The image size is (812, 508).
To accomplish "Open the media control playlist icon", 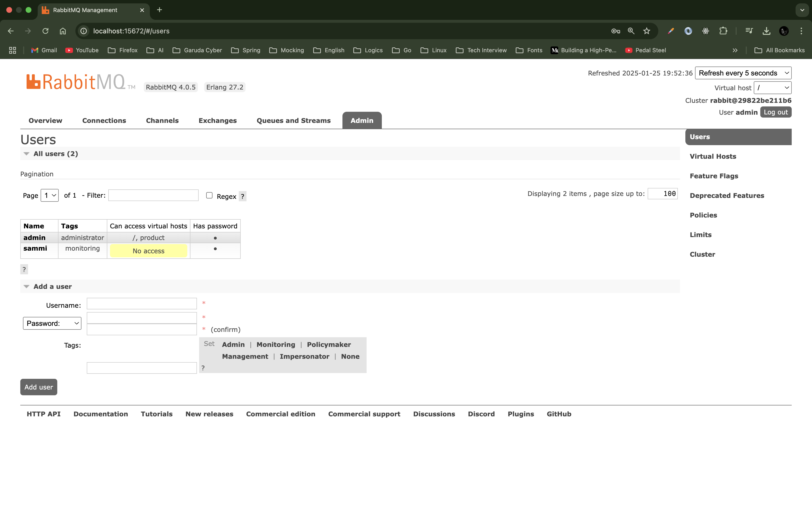I will pos(749,31).
